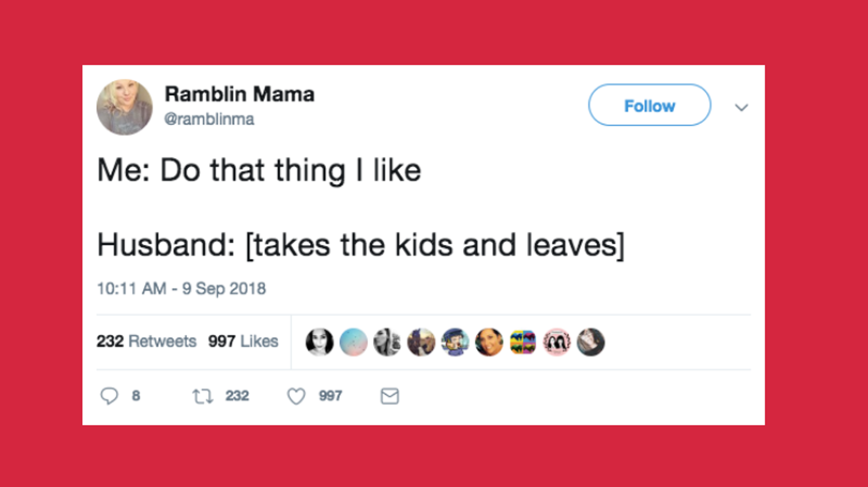This screenshot has height=487, width=868.
Task: Click the Ramblin Mama display name
Action: [x=240, y=94]
